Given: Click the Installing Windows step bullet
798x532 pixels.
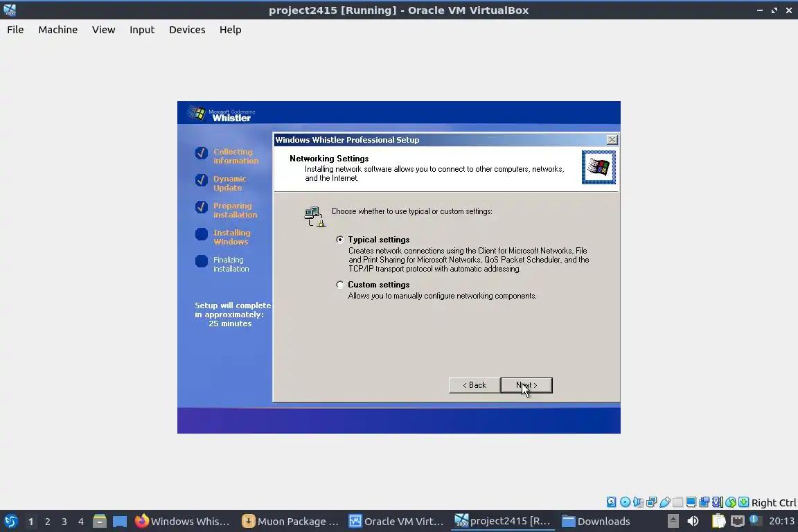Looking at the screenshot, I should tap(202, 234).
